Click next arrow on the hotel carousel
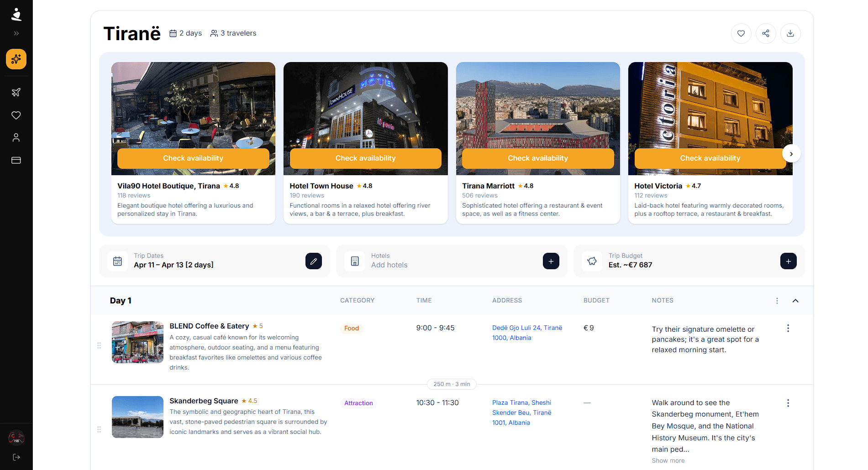 coord(791,153)
